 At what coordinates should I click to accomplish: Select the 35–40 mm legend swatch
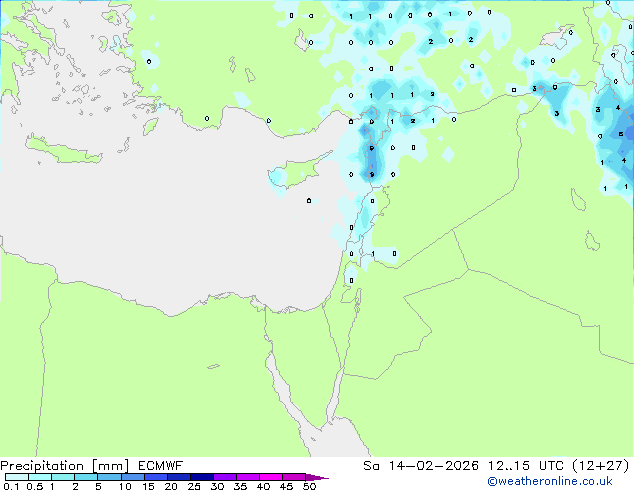[x=247, y=477]
